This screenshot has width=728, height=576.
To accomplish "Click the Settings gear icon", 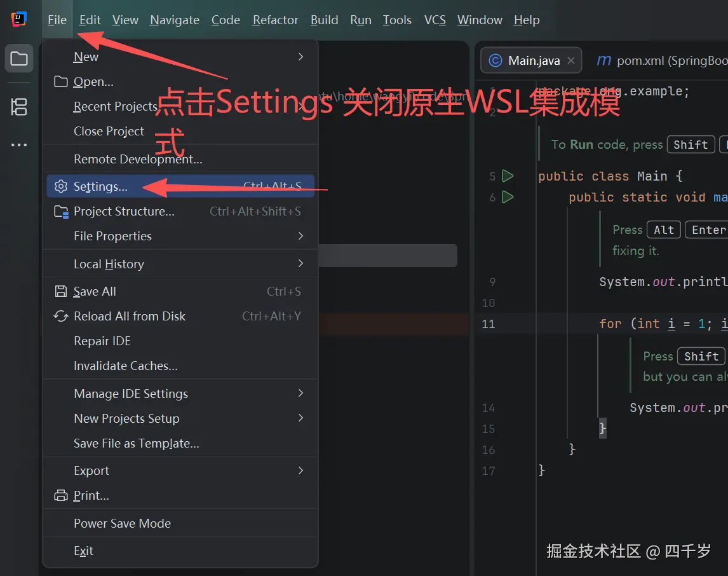I will 60,186.
